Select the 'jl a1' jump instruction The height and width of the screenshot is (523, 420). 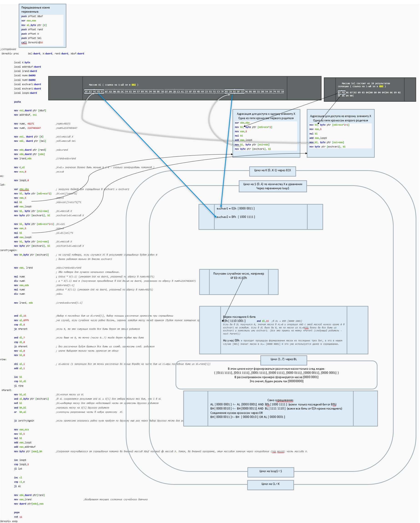click(18, 486)
